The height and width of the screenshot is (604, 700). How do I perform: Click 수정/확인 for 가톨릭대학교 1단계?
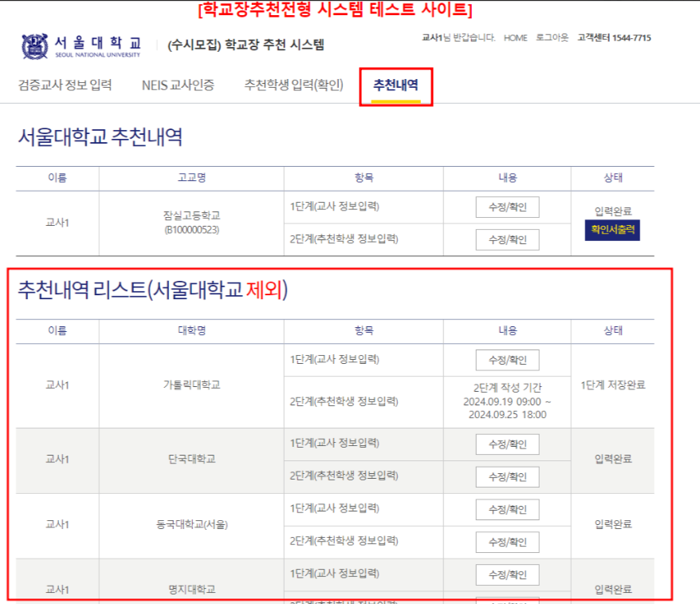pyautogui.click(x=508, y=360)
